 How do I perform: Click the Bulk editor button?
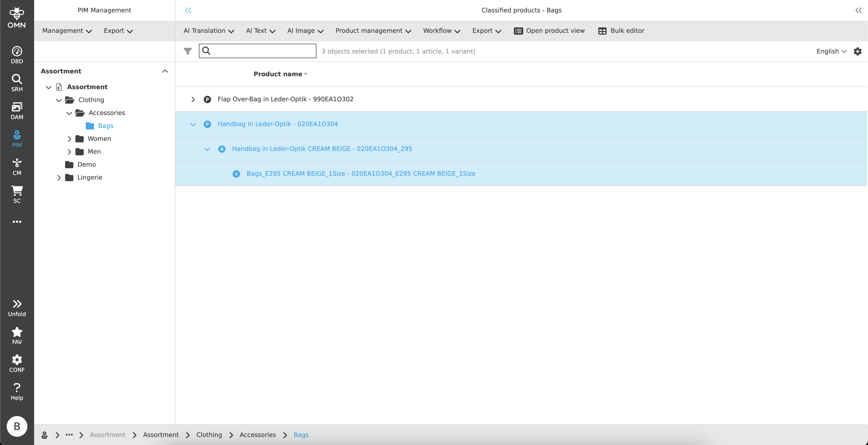(621, 31)
